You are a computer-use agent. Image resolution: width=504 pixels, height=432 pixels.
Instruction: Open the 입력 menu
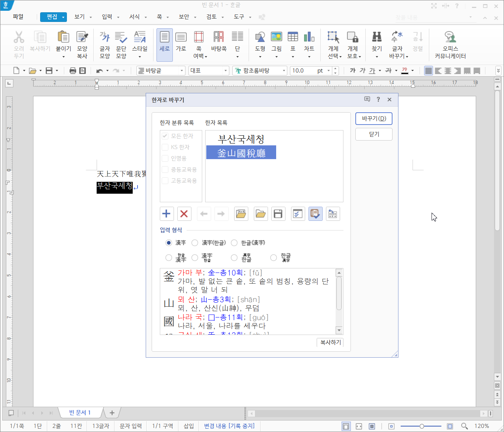[x=107, y=17]
